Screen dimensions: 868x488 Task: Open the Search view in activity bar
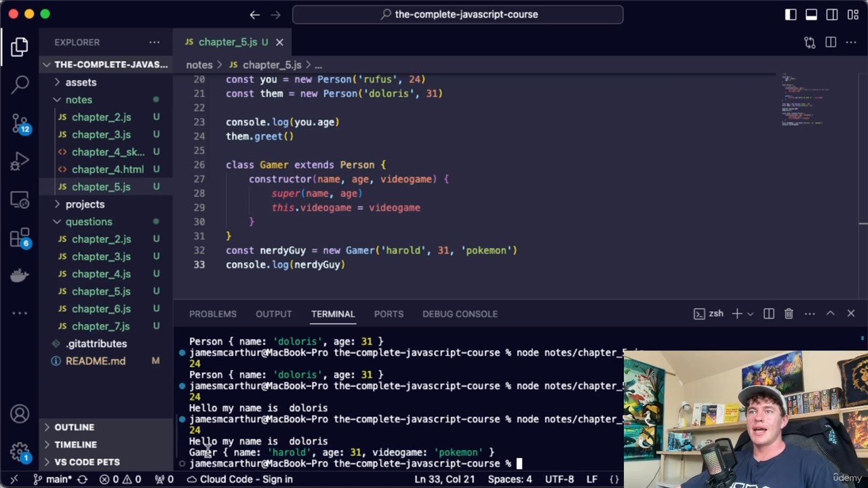20,85
